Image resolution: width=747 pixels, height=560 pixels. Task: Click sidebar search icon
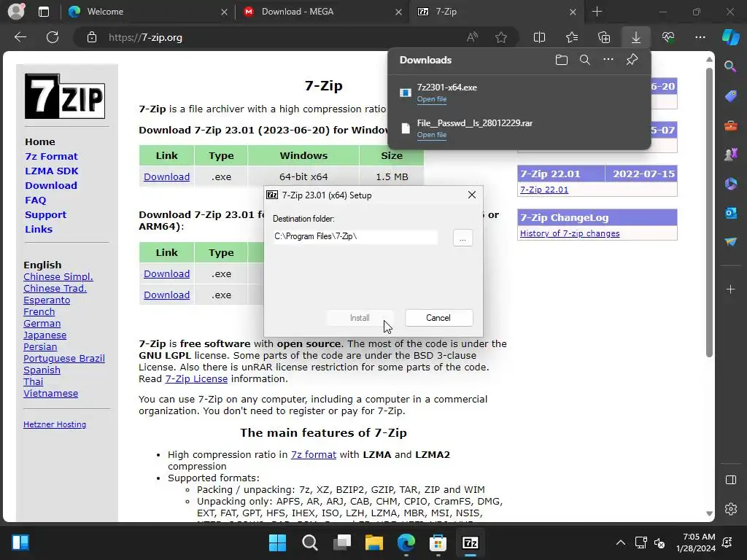(730, 66)
